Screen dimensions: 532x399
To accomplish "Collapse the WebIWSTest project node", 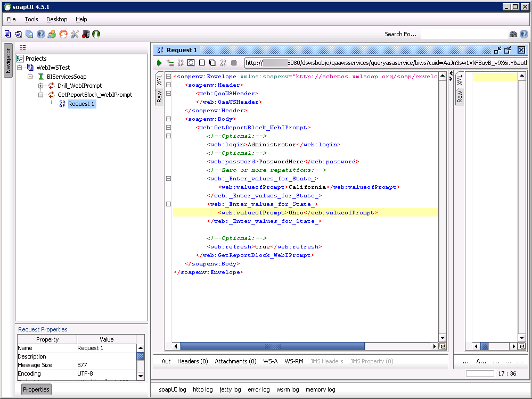I will coord(20,68).
